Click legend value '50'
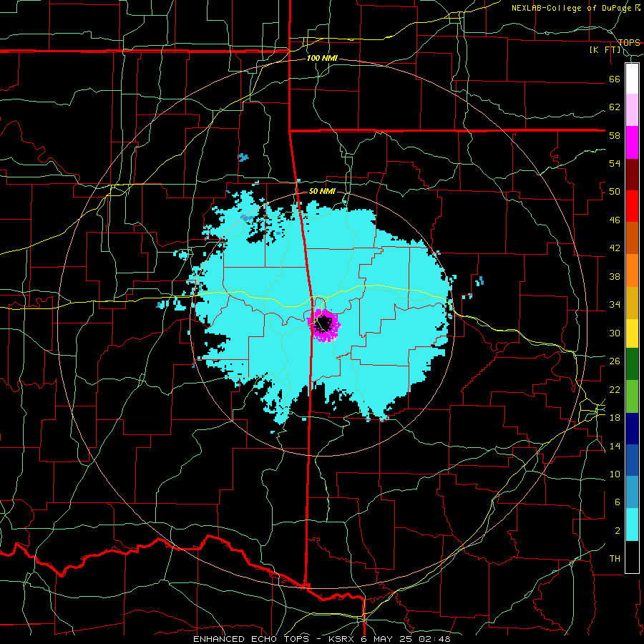 click(x=615, y=192)
